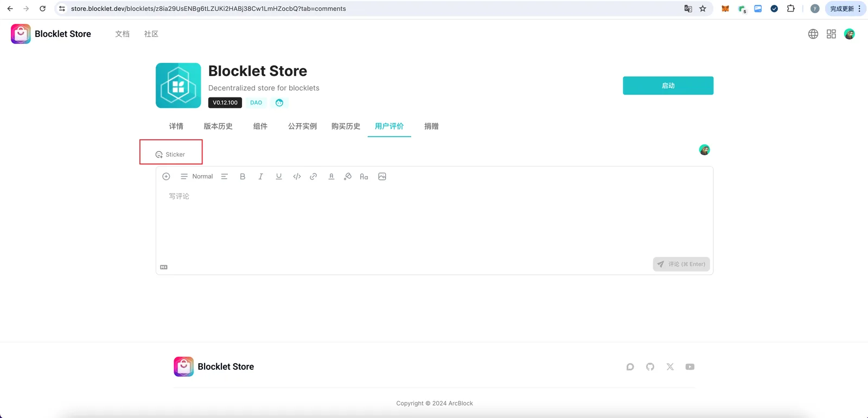Click the translate page icon in address bar
This screenshot has height=418, width=868.
pos(688,9)
